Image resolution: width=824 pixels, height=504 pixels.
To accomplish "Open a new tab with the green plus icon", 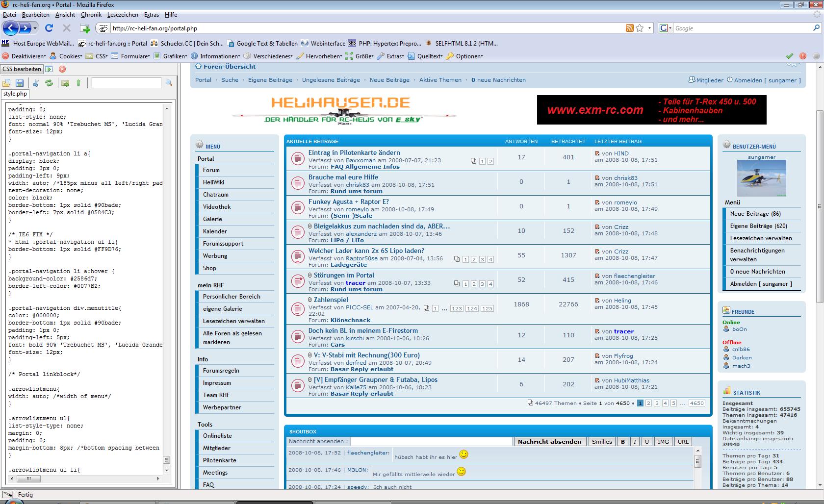I will coord(85,28).
